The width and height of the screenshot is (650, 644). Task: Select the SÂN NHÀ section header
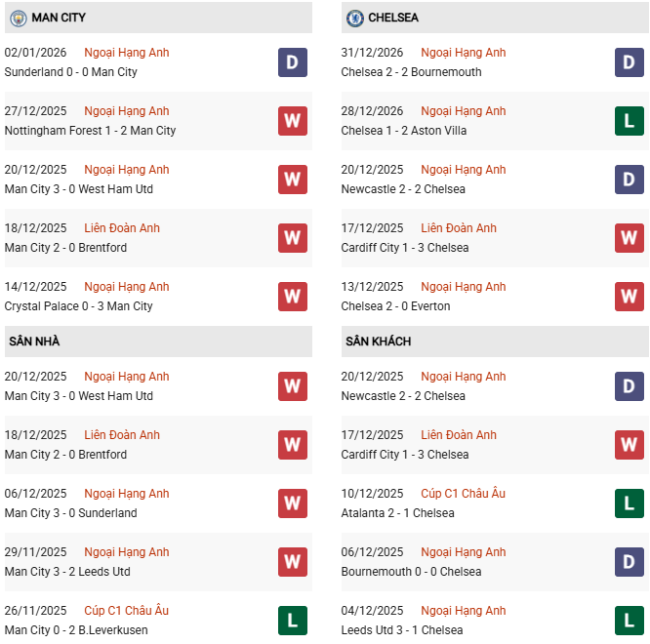pos(34,342)
